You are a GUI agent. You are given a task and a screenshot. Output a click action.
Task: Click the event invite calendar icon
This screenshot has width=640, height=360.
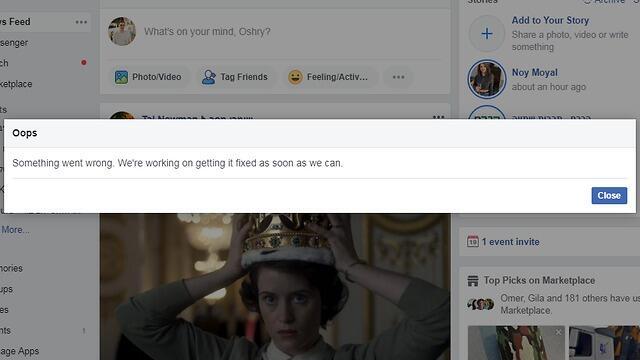473,241
